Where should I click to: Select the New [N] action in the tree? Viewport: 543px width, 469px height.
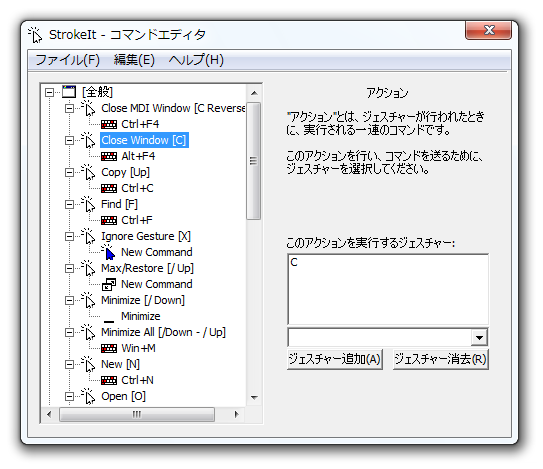point(120,364)
